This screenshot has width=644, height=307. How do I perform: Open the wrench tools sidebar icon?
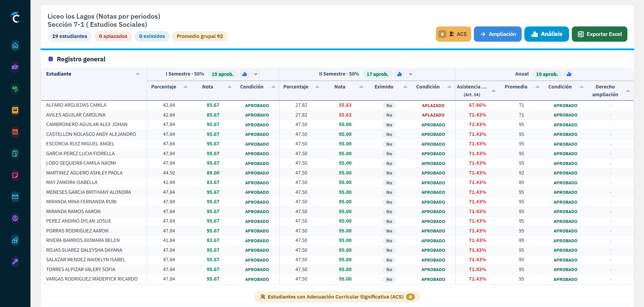[x=15, y=262]
